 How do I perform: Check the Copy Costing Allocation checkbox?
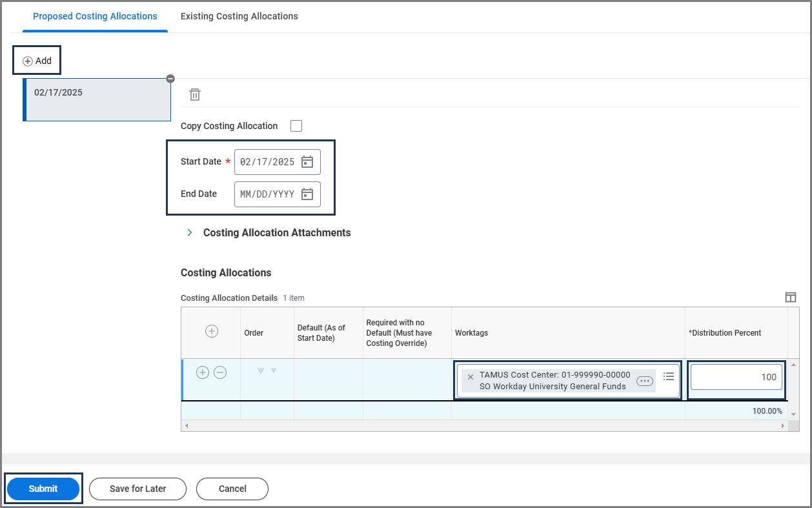pyautogui.click(x=296, y=126)
